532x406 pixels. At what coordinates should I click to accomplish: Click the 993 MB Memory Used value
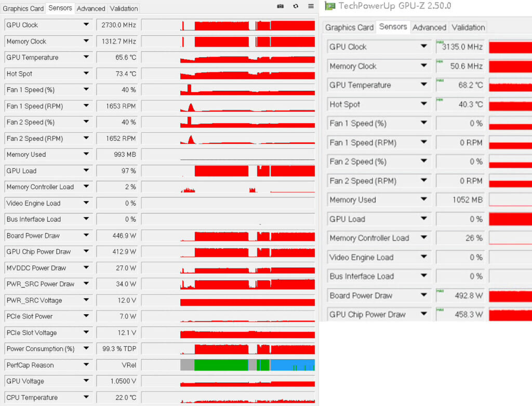click(117, 154)
